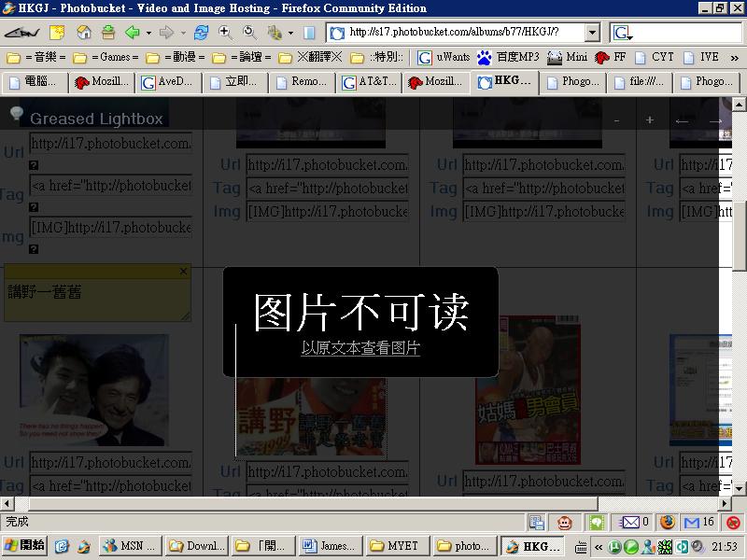Screen dimensions: 747x560
Task: Open the 百度MP3 bookmark
Action: pos(507,57)
